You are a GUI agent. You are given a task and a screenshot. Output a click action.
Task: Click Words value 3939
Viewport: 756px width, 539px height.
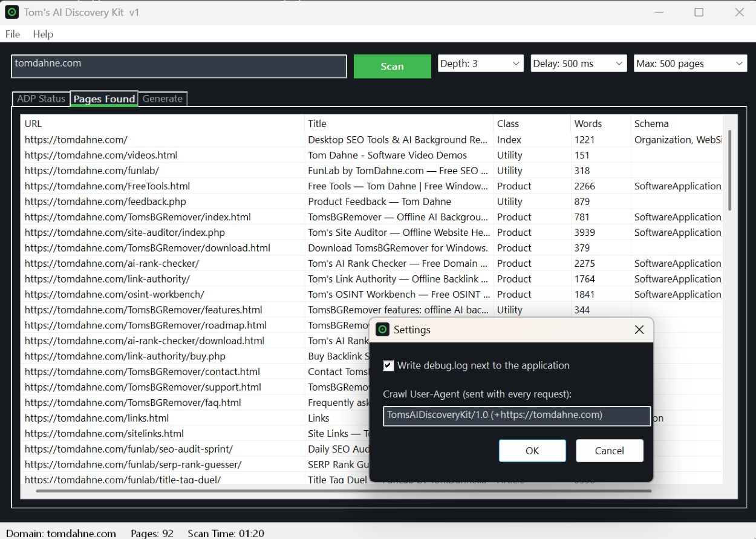click(x=585, y=233)
